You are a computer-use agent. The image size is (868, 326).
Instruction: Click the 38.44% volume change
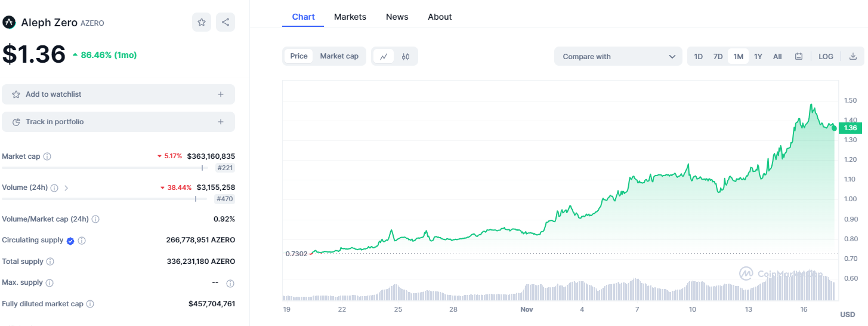pos(179,187)
